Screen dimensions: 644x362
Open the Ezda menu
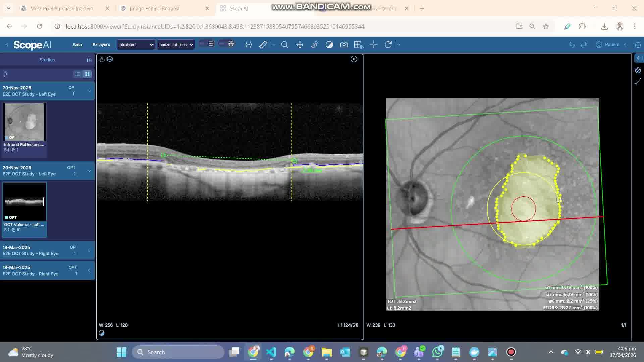(x=77, y=45)
